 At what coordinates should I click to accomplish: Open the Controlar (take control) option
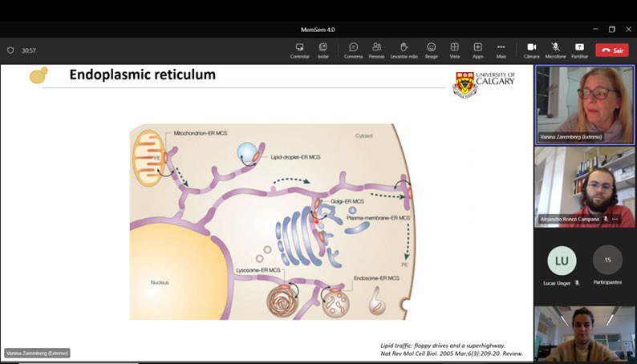pyautogui.click(x=300, y=51)
